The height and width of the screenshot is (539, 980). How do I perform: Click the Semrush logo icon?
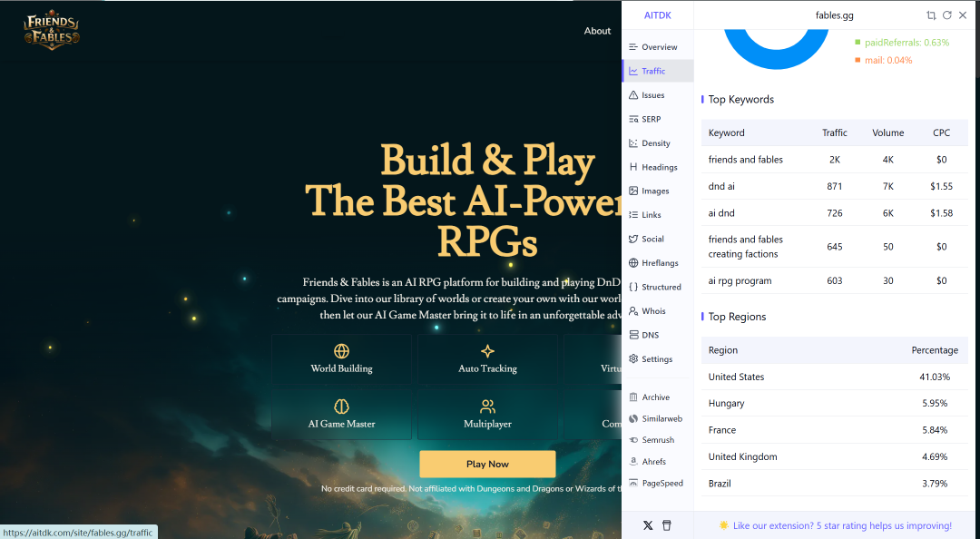click(633, 439)
